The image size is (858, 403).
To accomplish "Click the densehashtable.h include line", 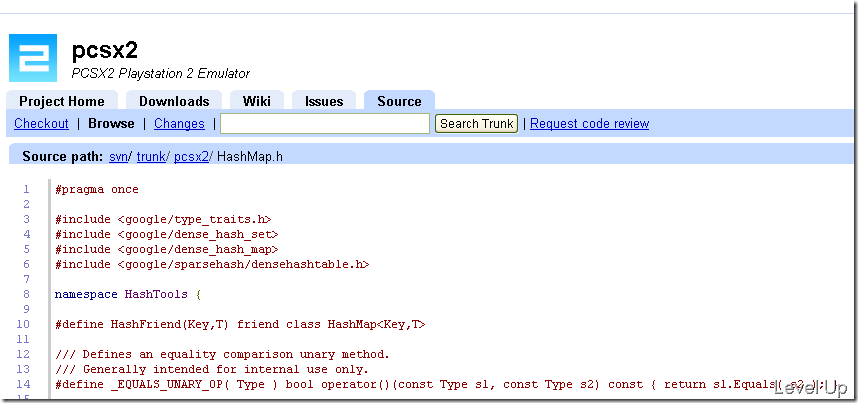I will tap(212, 264).
